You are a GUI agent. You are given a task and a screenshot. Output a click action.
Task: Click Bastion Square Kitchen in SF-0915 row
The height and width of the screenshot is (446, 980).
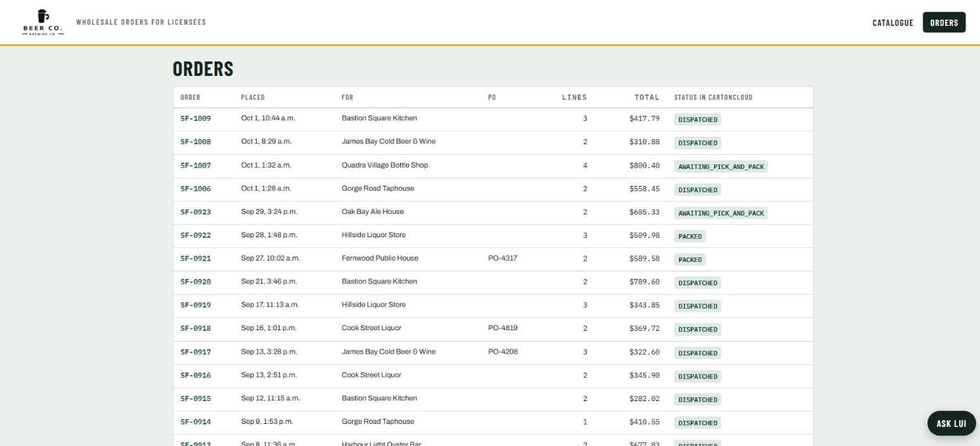tap(379, 399)
